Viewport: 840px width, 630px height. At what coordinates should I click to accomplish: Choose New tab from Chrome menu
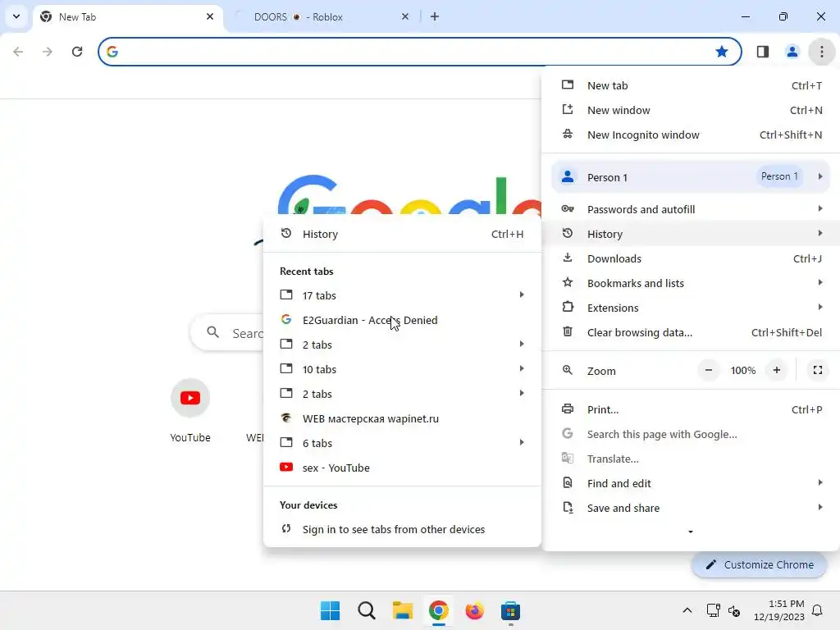click(x=691, y=85)
